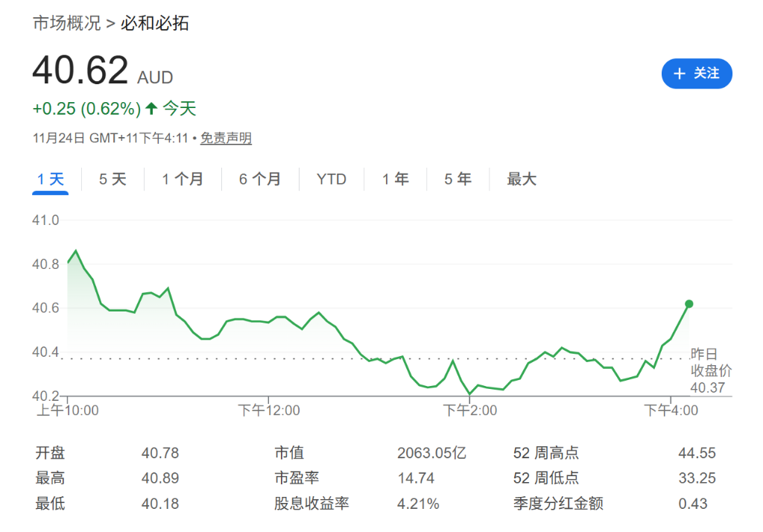Select the 6 个月 range tab

click(x=260, y=180)
